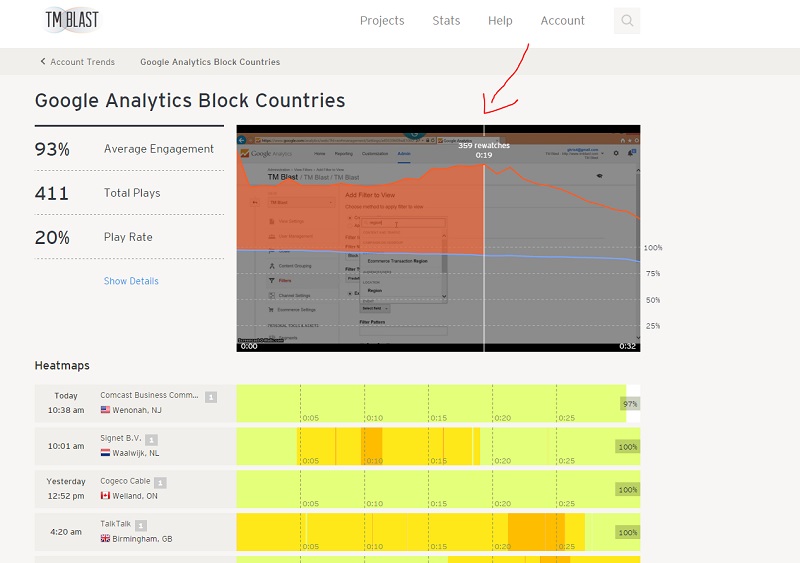This screenshot has width=800, height=563.
Task: Click the 20% Play Rate value
Action: [52, 237]
